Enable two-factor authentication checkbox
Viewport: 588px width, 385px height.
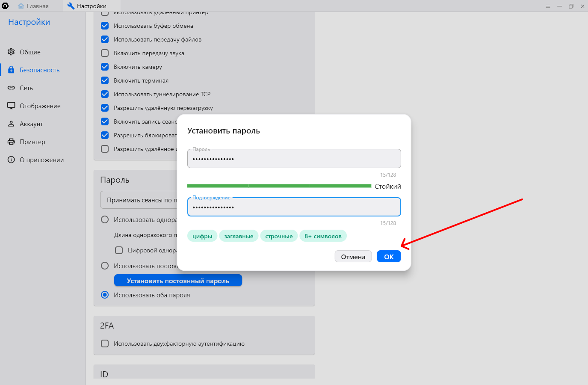(105, 344)
